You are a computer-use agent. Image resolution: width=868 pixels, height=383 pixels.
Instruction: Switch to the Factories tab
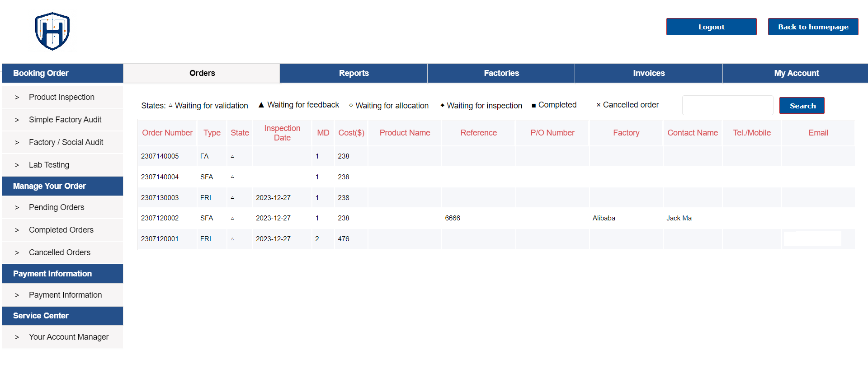501,73
